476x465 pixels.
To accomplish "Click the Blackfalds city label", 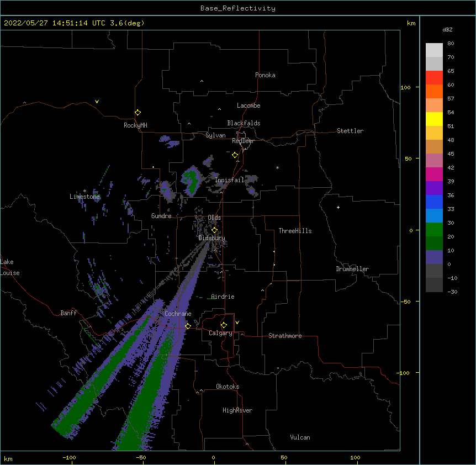I will tap(244, 123).
